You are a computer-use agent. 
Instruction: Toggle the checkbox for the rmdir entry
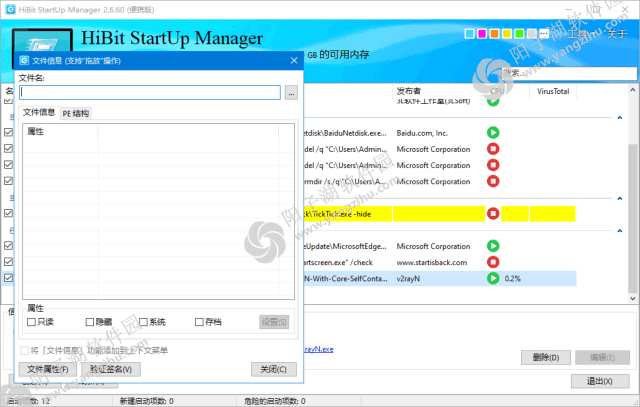click(x=8, y=181)
